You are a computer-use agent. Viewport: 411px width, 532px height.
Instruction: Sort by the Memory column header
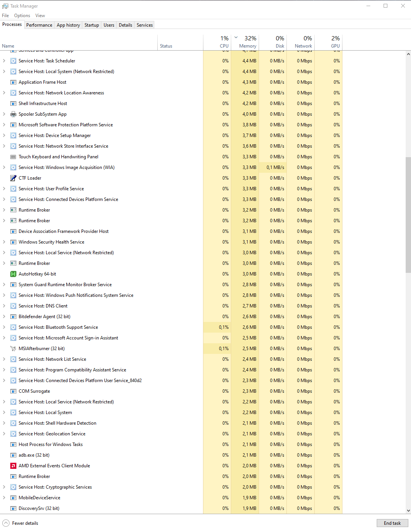(x=245, y=42)
